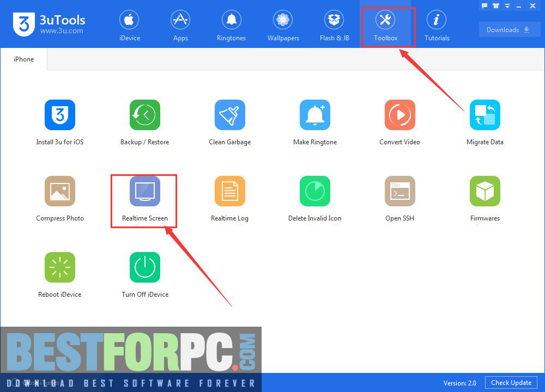Image resolution: width=545 pixels, height=392 pixels.
Task: Select the Toolbox section
Action: (385, 26)
